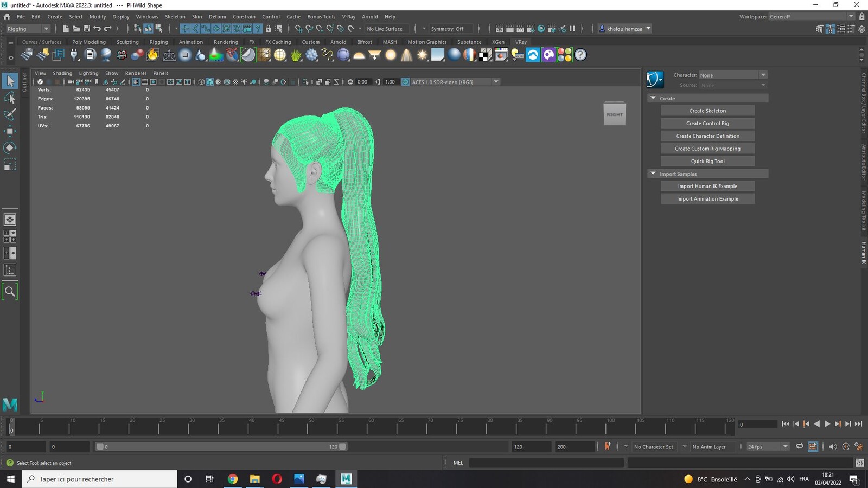Activate the Lasso Select tool
The image size is (868, 488).
(x=10, y=98)
